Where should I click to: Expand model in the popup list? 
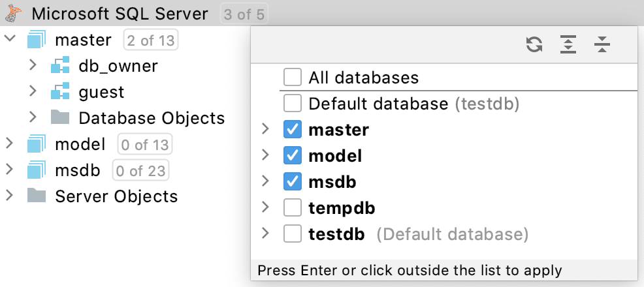coord(266,155)
